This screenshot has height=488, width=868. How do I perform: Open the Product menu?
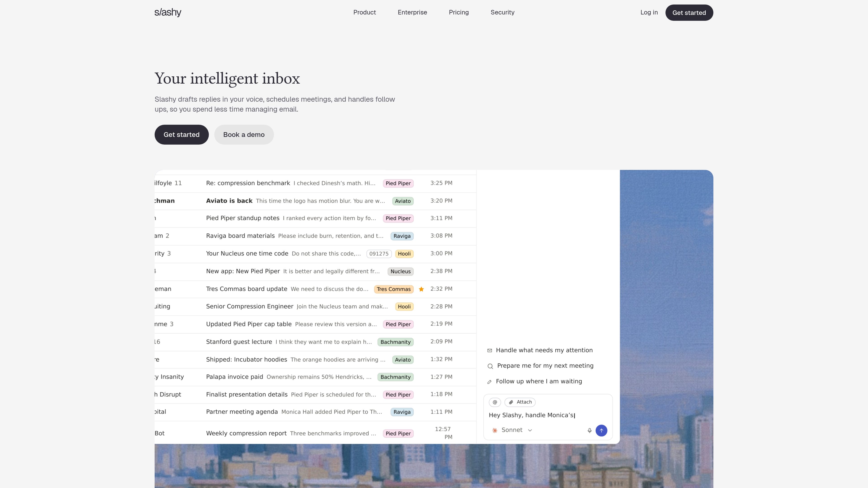365,12
